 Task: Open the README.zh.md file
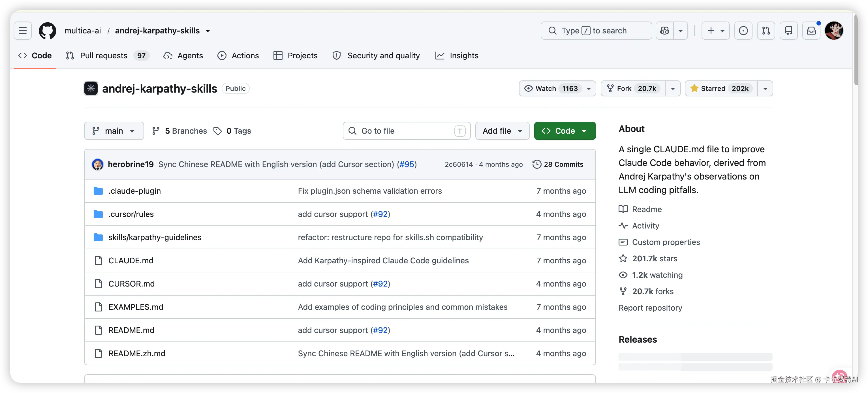click(137, 354)
